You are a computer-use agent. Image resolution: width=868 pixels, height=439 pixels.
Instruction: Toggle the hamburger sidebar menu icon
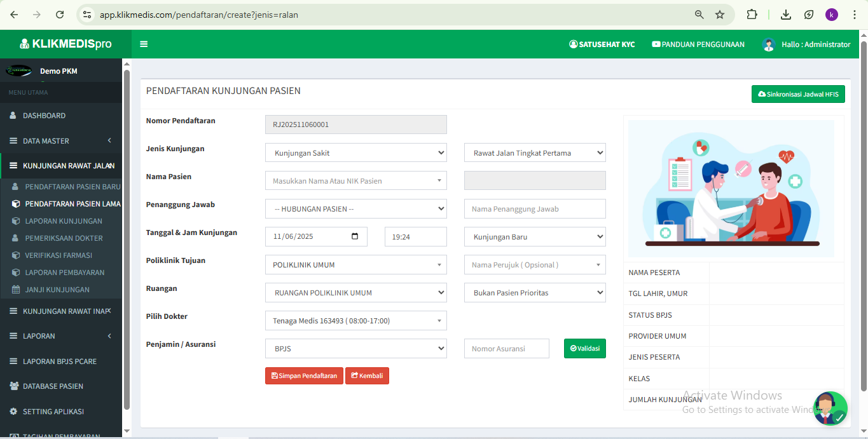(x=144, y=44)
